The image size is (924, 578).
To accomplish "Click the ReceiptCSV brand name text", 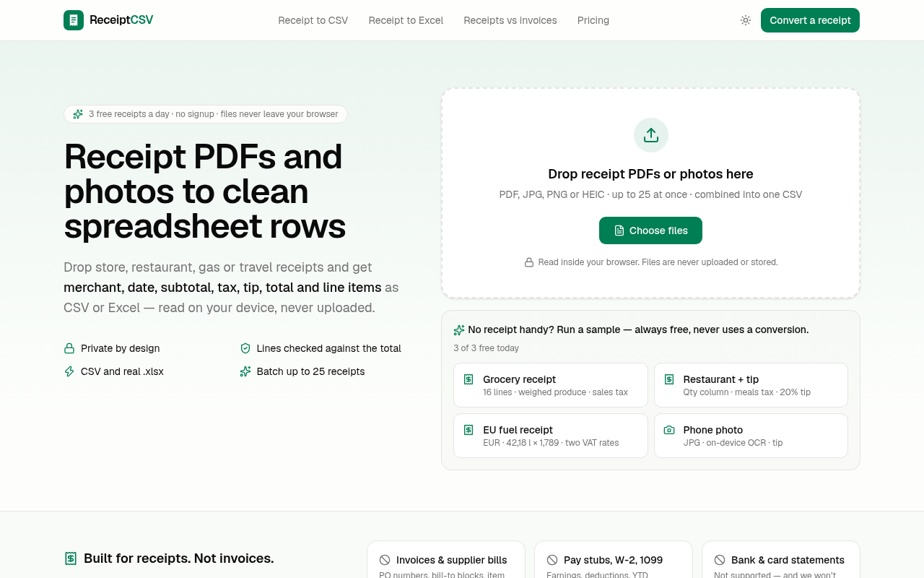I will tap(121, 20).
